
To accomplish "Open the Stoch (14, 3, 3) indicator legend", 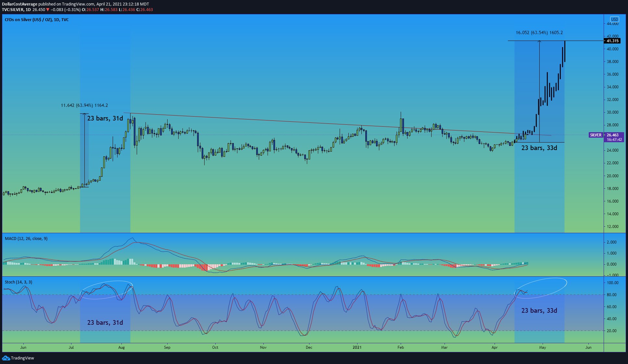I will [19, 282].
